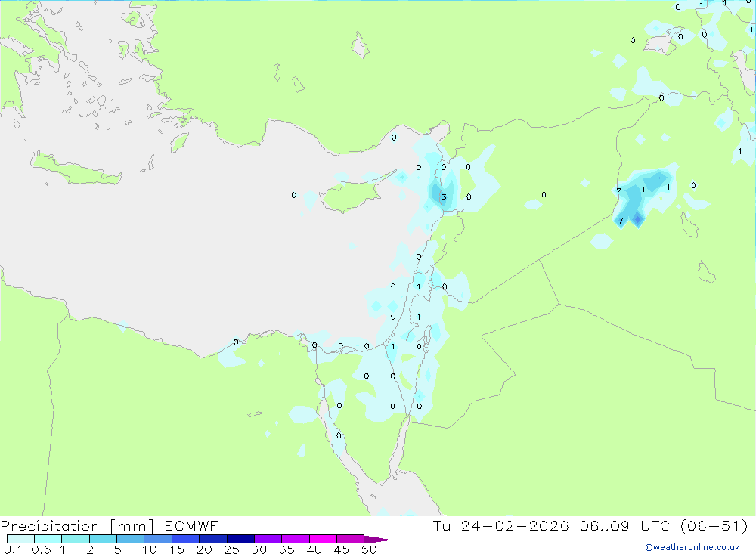The width and height of the screenshot is (756, 554).
Task: Click the legend label '10'
Action: tap(150, 549)
